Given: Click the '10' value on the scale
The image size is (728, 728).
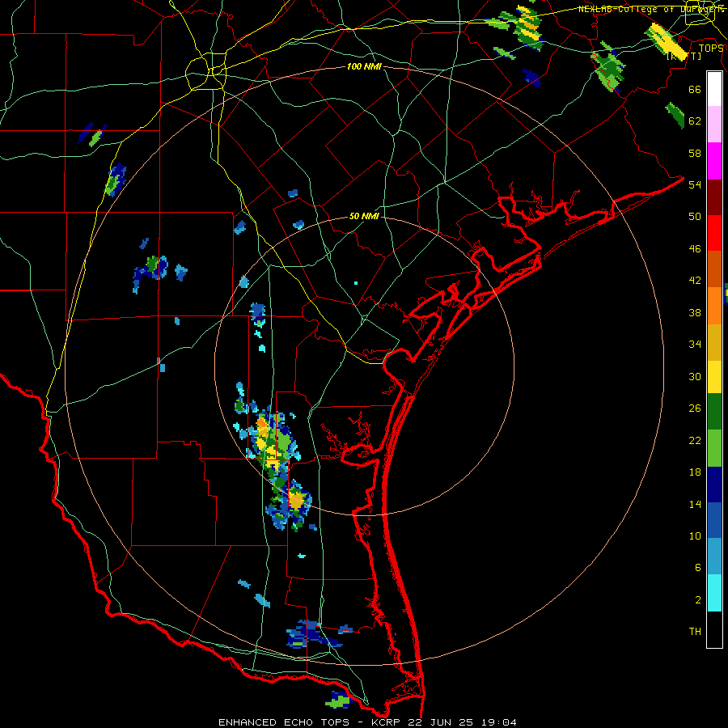Looking at the screenshot, I should point(695,535).
